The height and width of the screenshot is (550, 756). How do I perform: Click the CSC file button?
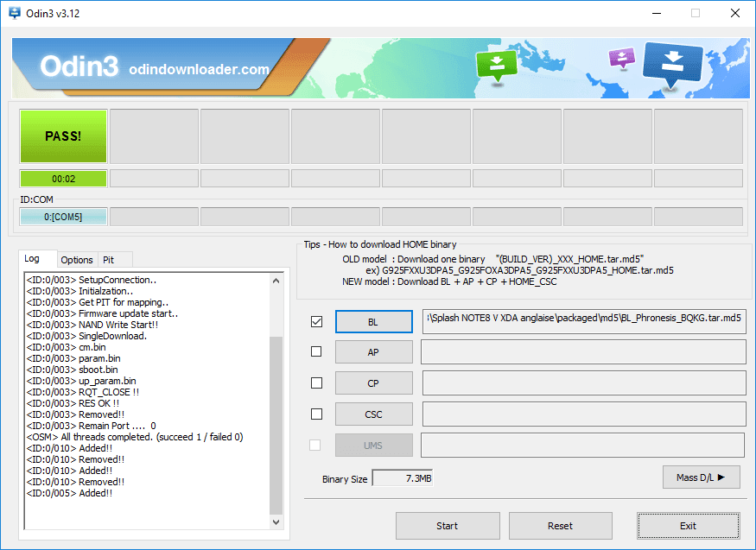(373, 414)
